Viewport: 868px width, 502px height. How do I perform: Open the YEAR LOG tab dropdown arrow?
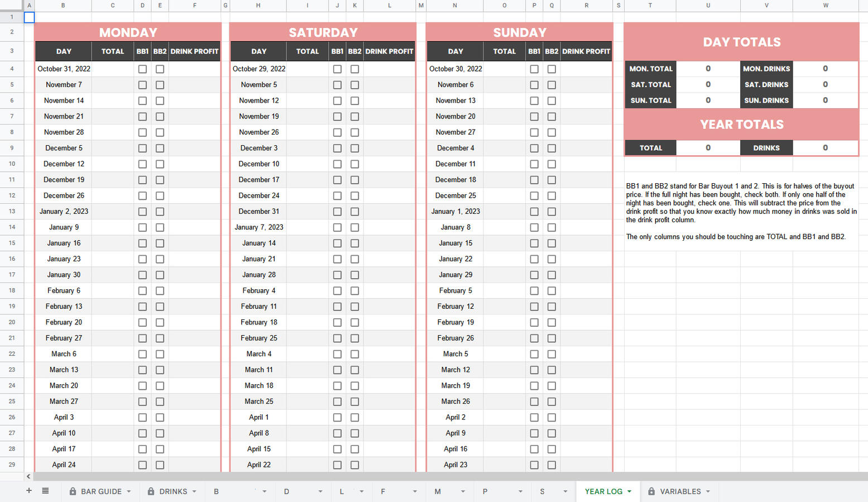tap(630, 491)
